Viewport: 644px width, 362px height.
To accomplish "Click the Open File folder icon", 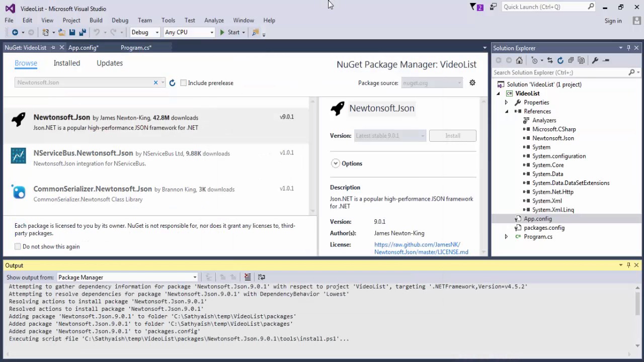I will point(61,32).
